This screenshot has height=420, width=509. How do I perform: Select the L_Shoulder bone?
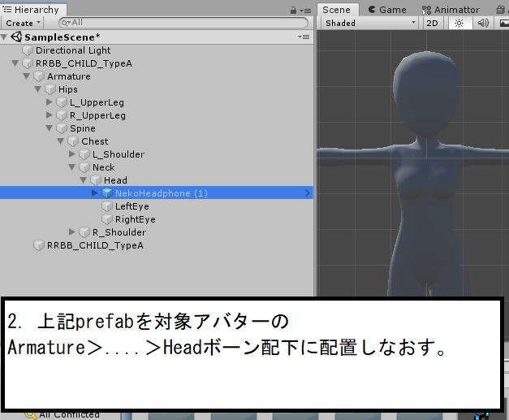(x=119, y=154)
